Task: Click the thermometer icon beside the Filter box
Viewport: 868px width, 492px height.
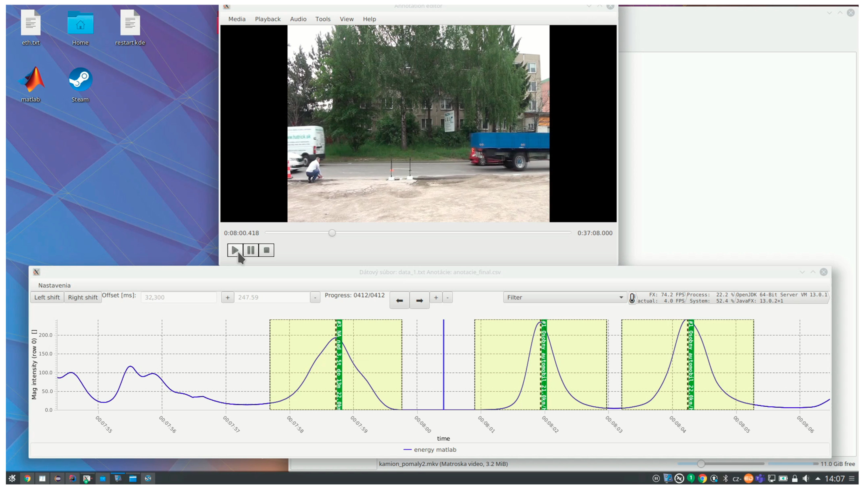Action: point(632,298)
